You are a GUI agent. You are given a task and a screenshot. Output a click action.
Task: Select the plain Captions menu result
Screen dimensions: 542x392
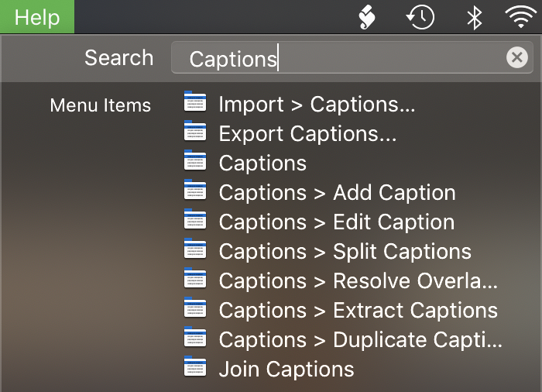(262, 163)
